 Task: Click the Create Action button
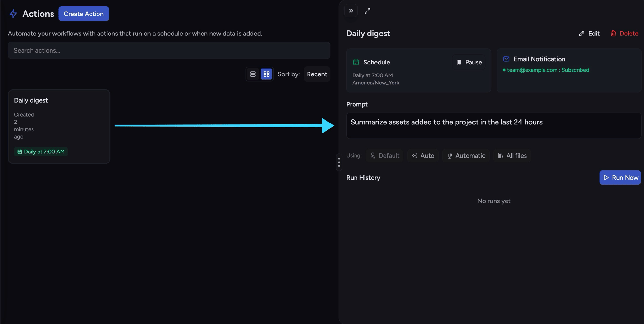pyautogui.click(x=84, y=14)
